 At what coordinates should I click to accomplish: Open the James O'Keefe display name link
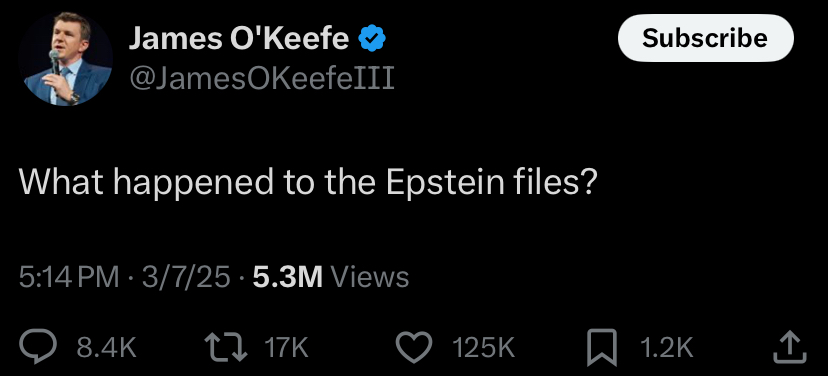(239, 38)
